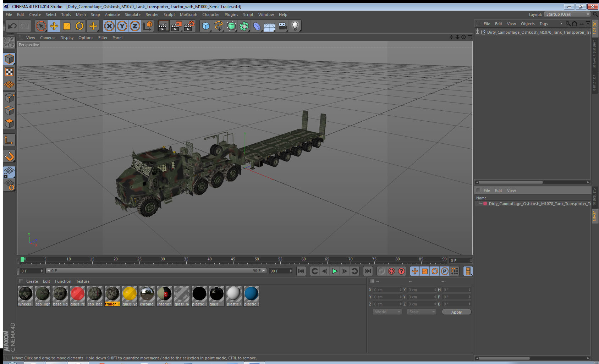Open material manager Texture menu
Image resolution: width=599 pixels, height=364 pixels.
click(x=83, y=281)
